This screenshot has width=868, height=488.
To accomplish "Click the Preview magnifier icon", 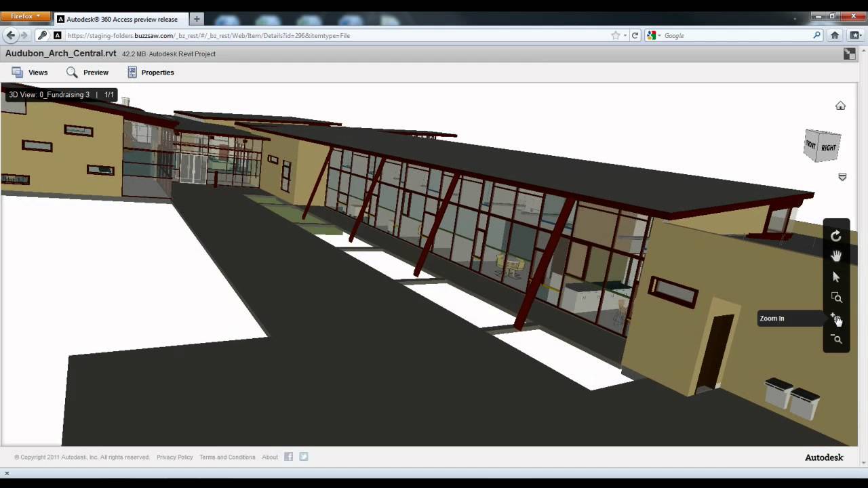I will coord(72,72).
